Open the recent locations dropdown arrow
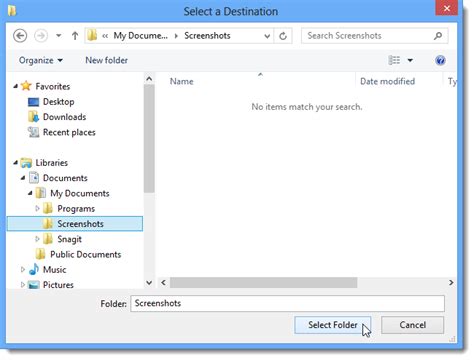This screenshot has width=474, height=360. tap(59, 36)
